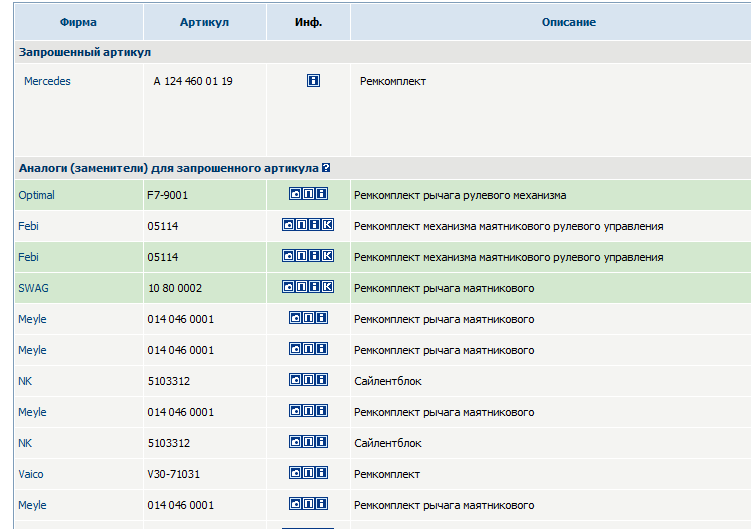The image size is (751, 529).
Task: Click K icon in SWAG 10 80 0002 row
Action: tap(327, 287)
